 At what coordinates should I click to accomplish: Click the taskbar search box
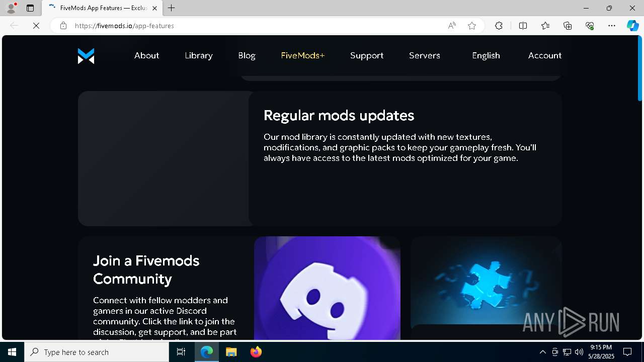point(97,352)
